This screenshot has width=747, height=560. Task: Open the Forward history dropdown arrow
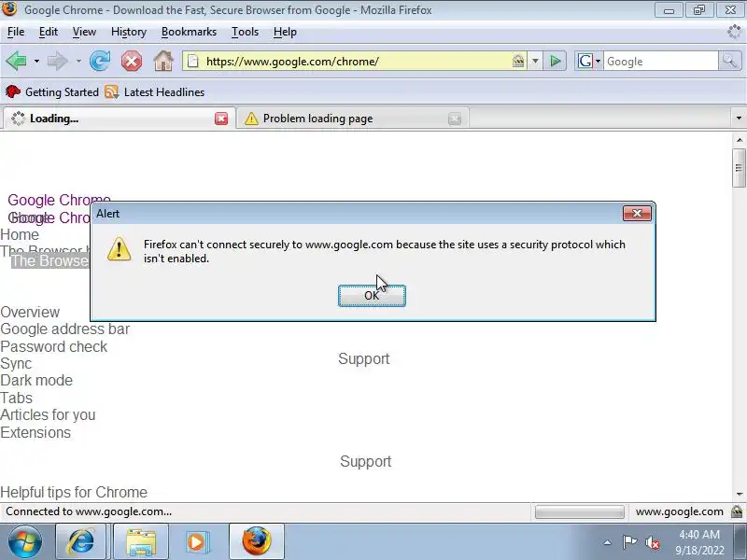(x=78, y=62)
